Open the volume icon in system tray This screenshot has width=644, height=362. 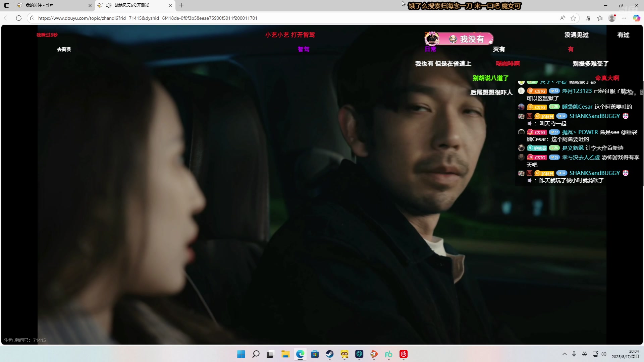604,354
